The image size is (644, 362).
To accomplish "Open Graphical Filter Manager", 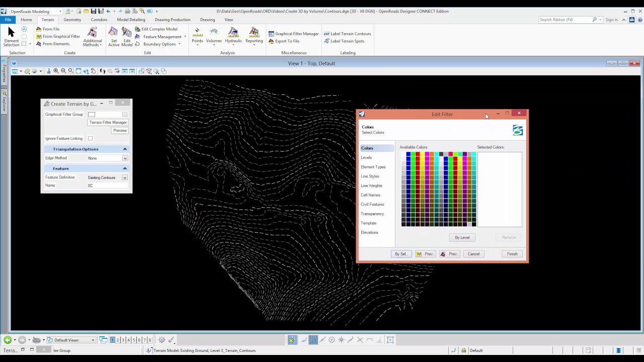I will pyautogui.click(x=293, y=34).
